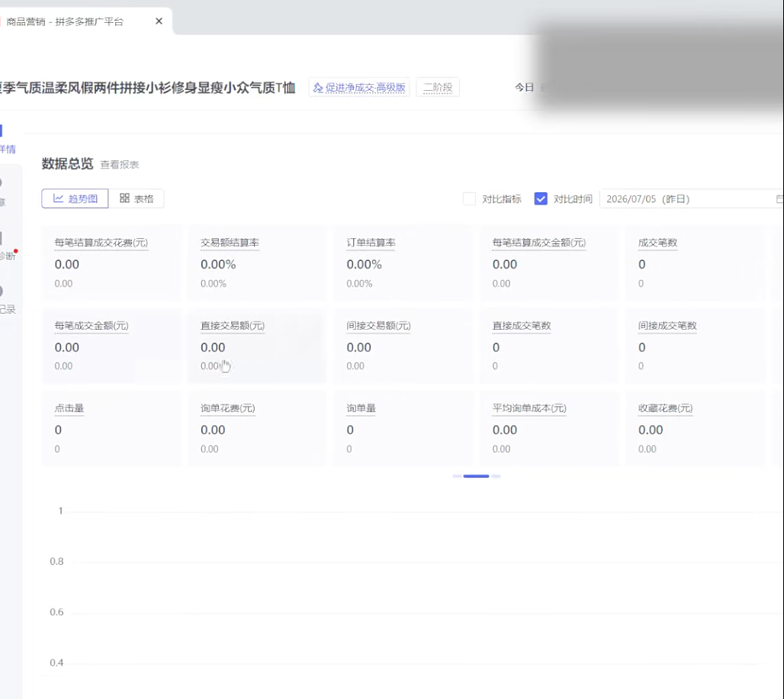Screen dimensions: 784x699
Task: Close the 商品营销 - 拼多多推广平台 browser tab
Action: tap(159, 21)
